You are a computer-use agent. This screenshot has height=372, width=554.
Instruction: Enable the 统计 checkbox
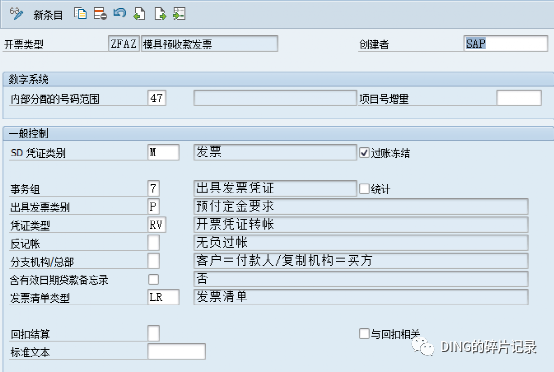[364, 188]
